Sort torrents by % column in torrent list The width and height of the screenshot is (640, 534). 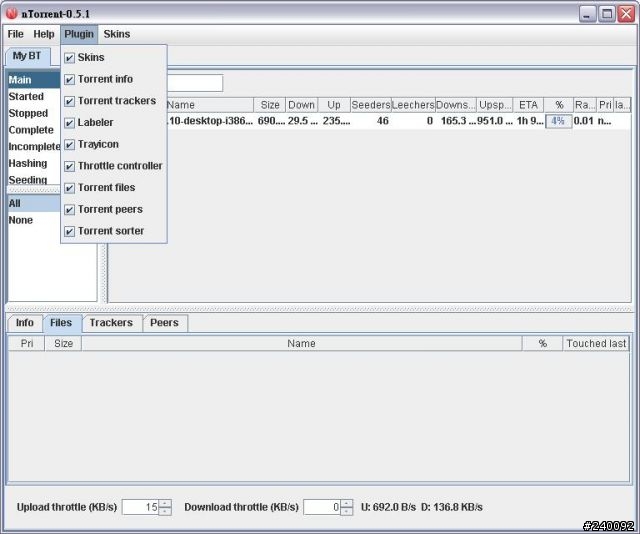[x=559, y=105]
